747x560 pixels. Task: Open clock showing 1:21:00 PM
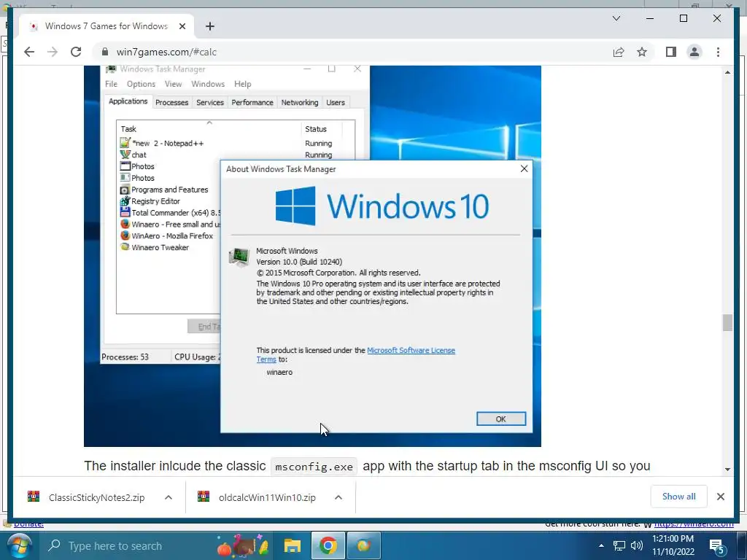pos(673,545)
